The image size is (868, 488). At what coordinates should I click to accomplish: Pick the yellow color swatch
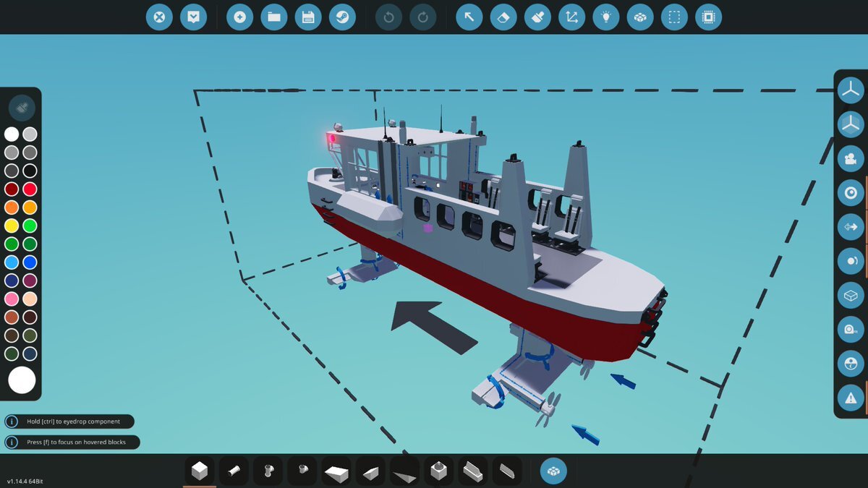point(12,226)
